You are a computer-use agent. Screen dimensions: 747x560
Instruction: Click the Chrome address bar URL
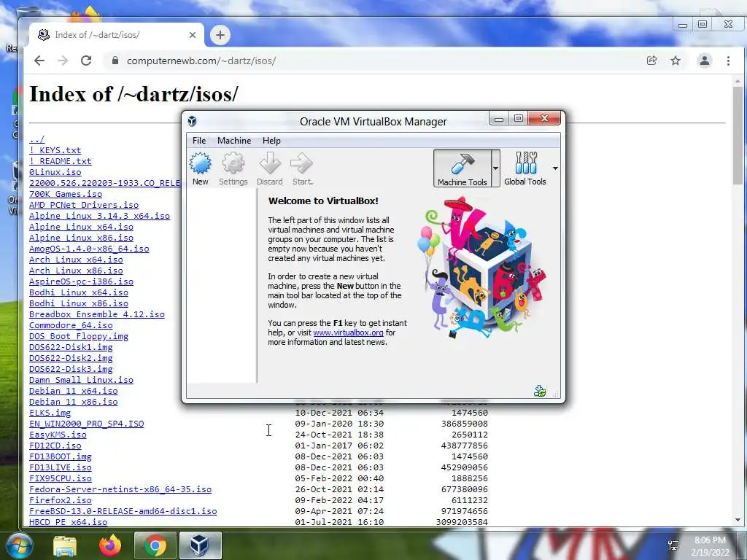tap(201, 61)
